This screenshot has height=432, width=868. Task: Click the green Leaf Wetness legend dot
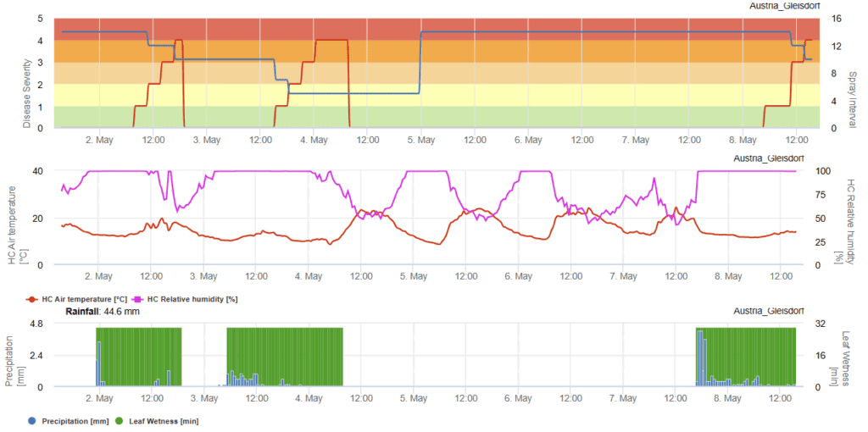(119, 420)
